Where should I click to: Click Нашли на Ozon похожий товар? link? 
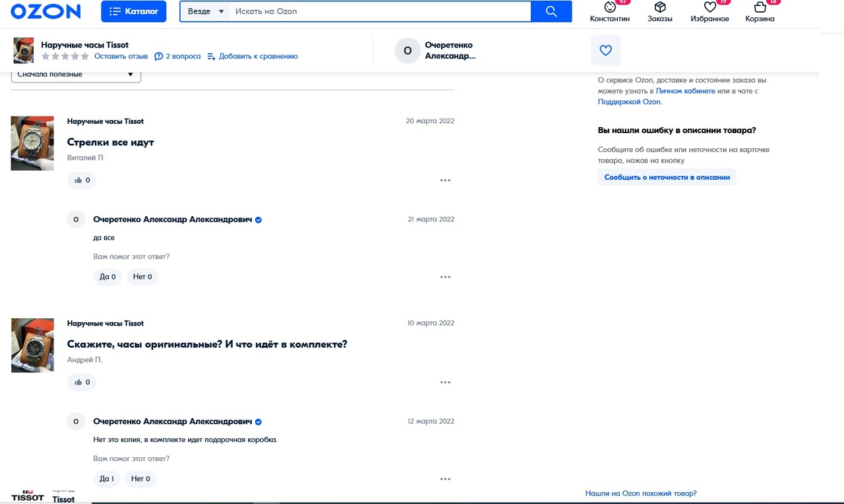click(641, 493)
